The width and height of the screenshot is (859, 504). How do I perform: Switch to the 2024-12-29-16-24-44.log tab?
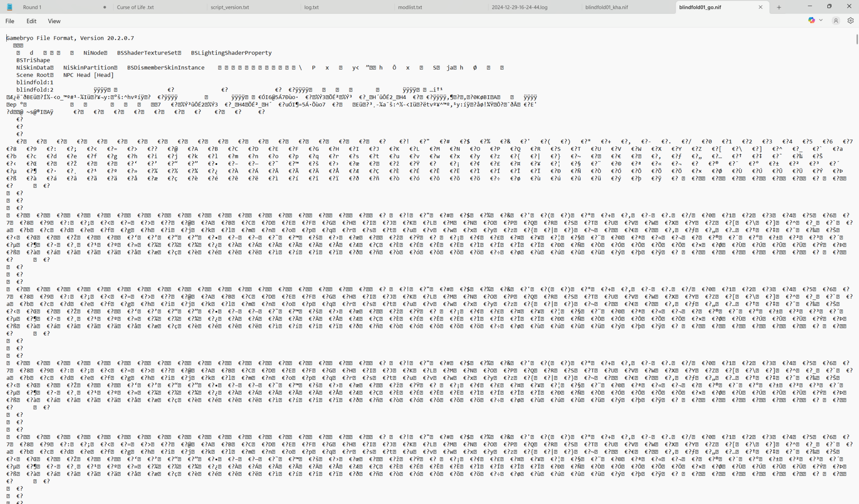(535, 7)
